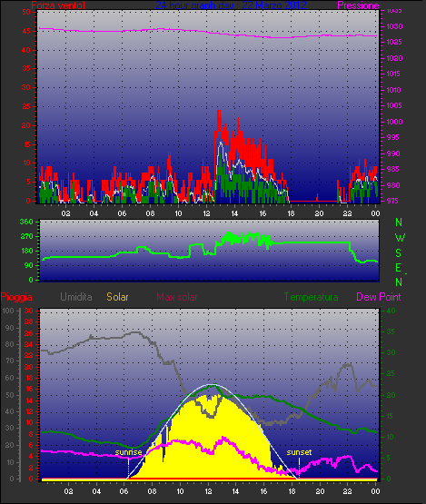
Task: Click 980 on the pressure axis
Action: (393, 185)
